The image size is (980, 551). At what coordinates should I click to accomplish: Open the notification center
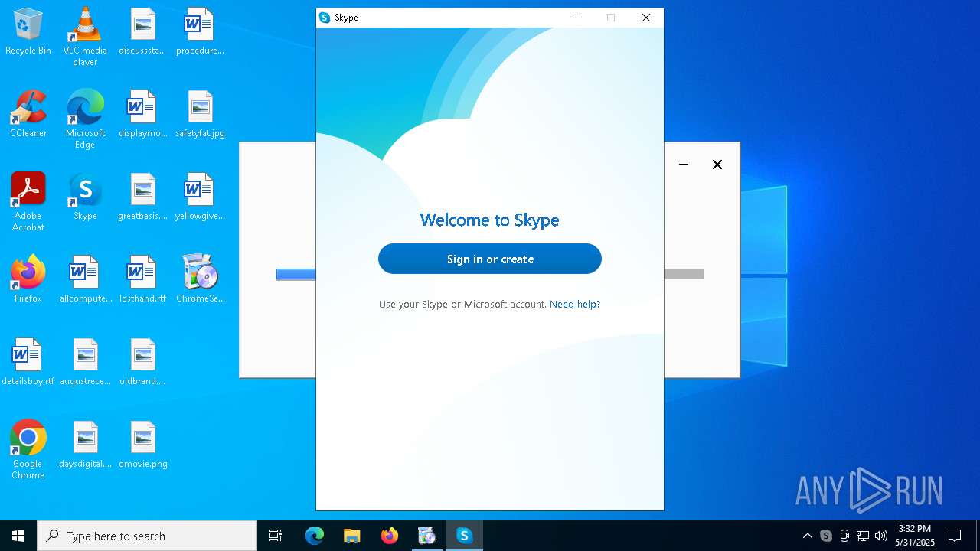[x=955, y=536]
